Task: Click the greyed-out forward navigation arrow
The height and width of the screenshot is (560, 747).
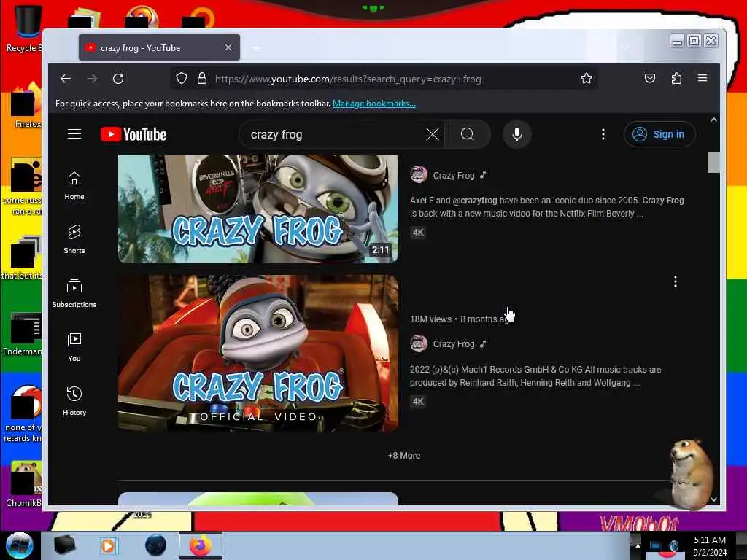Action: click(x=92, y=79)
